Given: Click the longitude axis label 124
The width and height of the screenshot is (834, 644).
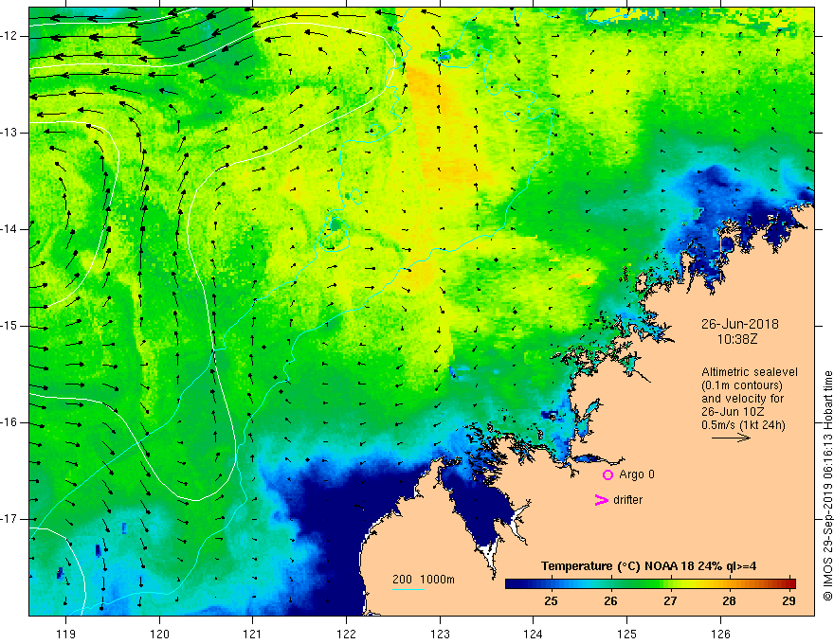Looking at the screenshot, I should coord(533,634).
